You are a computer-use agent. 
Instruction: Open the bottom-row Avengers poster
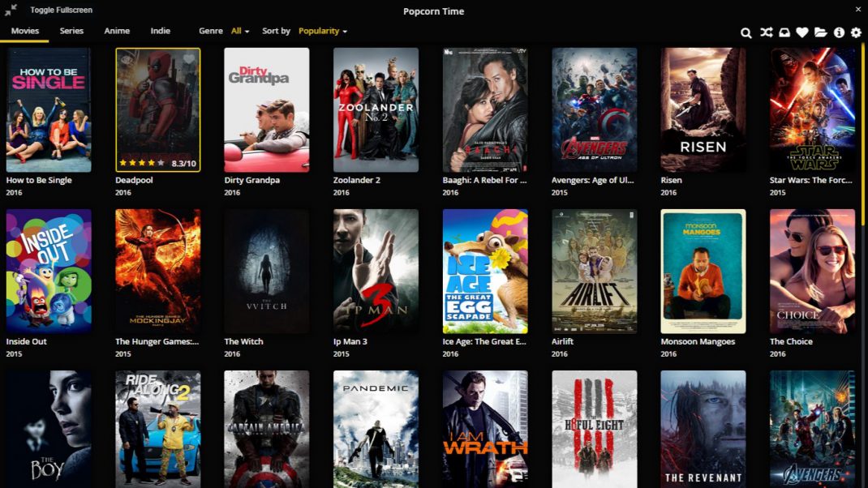point(812,430)
